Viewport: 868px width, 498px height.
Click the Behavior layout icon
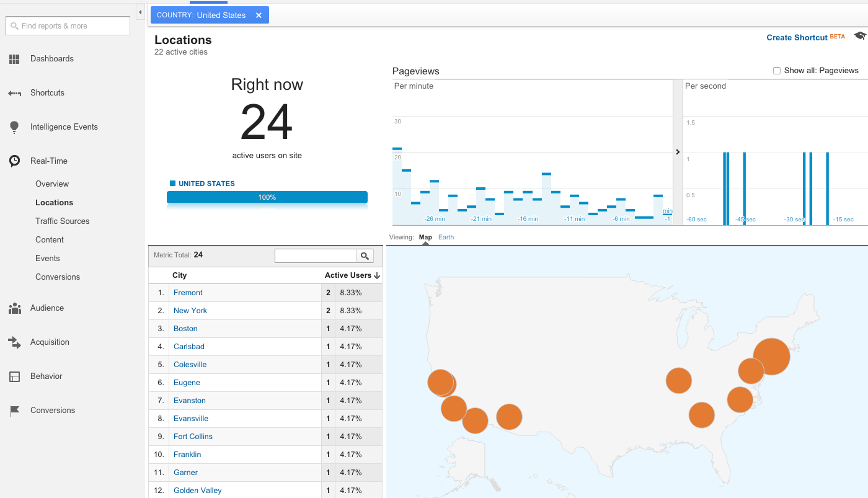point(14,376)
